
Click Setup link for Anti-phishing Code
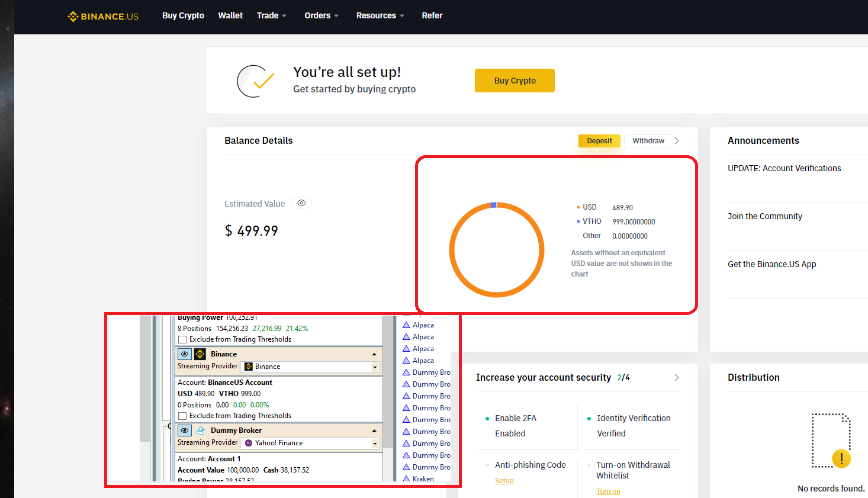[504, 481]
